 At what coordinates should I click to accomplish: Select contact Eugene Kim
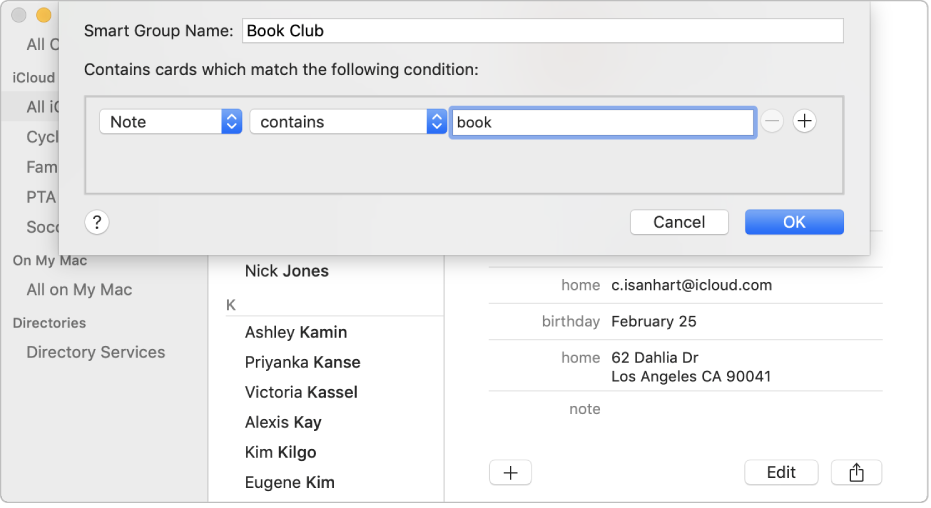coord(289,482)
